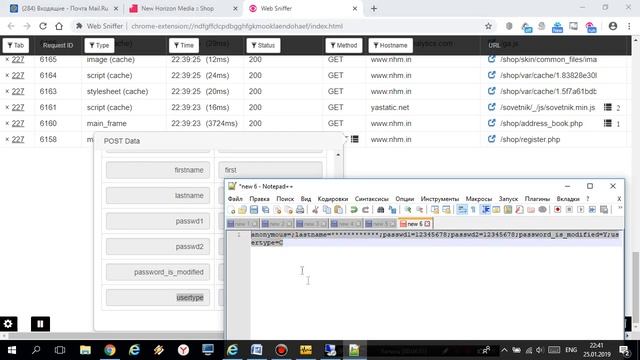Screen dimensions: 640x360
Task: Filter requests by Hostname column
Action: point(391,45)
